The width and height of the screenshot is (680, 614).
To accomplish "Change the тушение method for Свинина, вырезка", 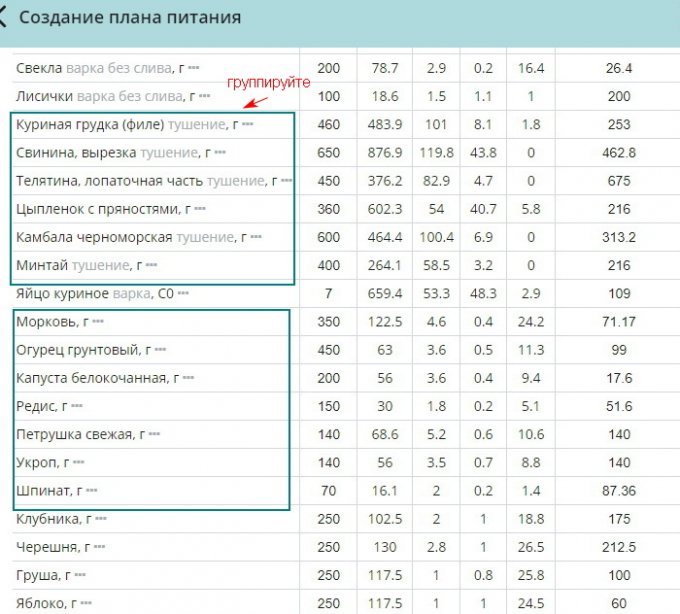I will coord(168,153).
